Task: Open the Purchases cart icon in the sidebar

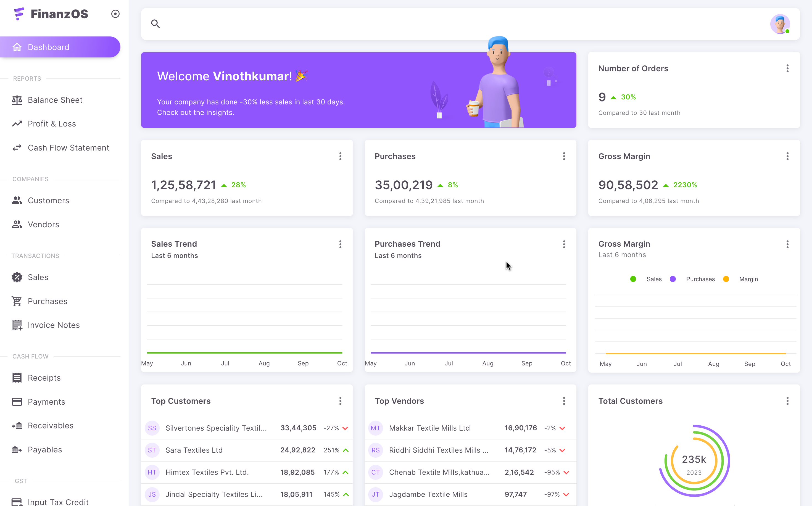Action: [17, 301]
